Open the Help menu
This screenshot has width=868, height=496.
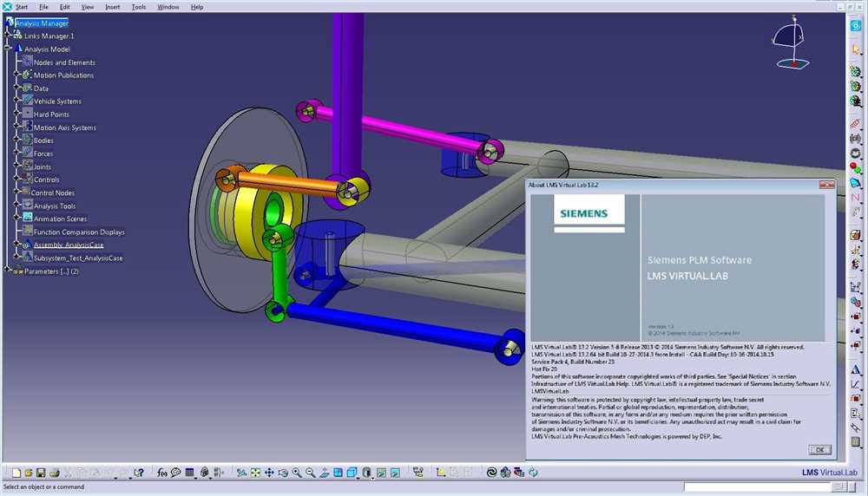click(x=197, y=7)
